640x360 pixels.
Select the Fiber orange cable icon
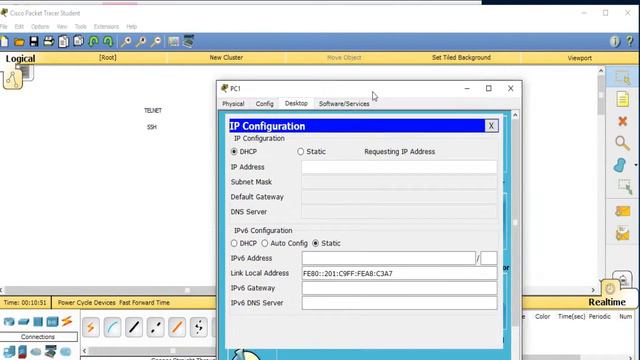[177, 327]
